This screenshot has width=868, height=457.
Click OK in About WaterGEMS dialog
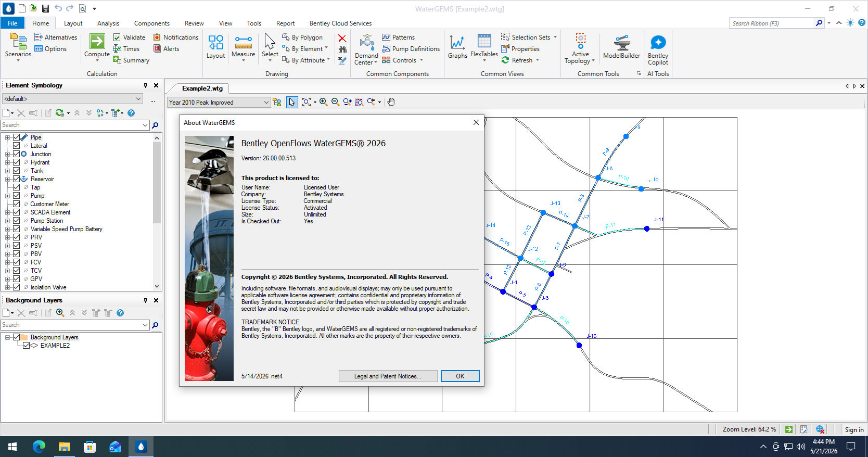pyautogui.click(x=460, y=376)
